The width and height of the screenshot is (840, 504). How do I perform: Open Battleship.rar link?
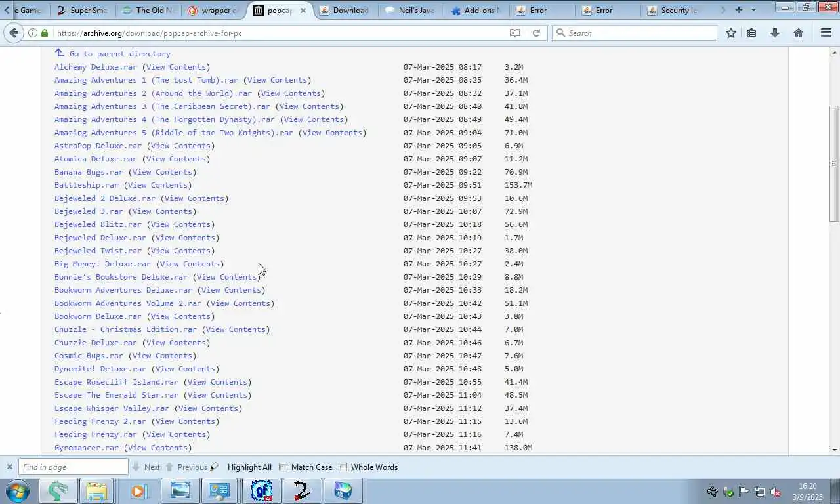(87, 185)
